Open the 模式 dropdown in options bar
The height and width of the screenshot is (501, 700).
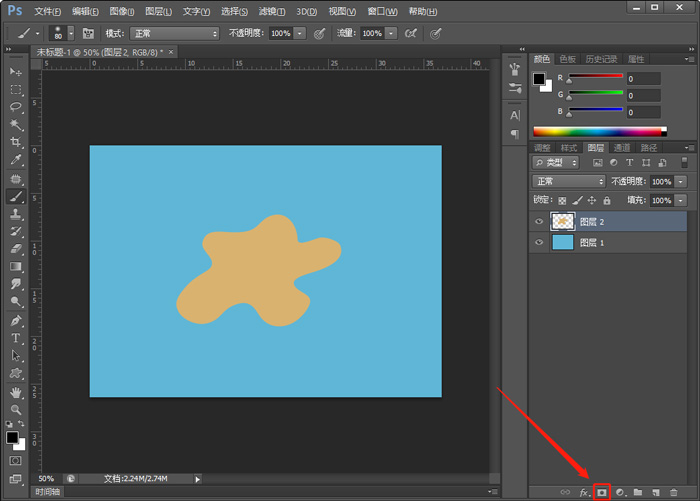(174, 33)
